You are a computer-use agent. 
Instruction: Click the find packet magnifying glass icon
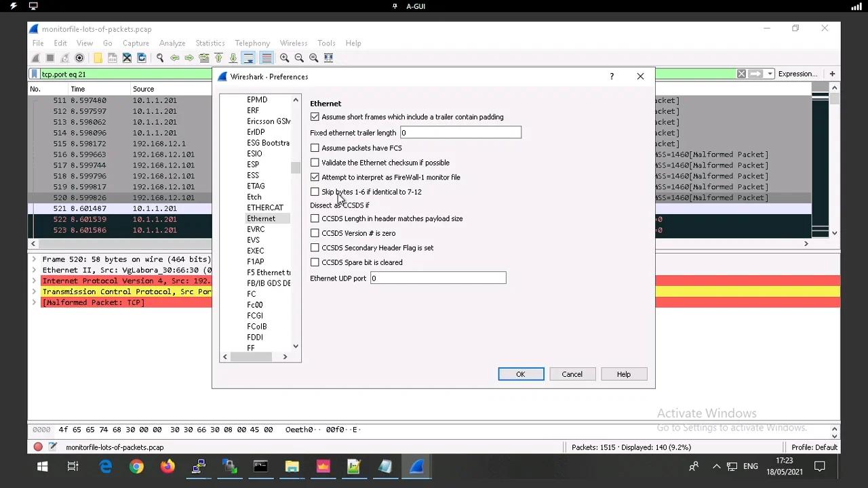pos(160,58)
